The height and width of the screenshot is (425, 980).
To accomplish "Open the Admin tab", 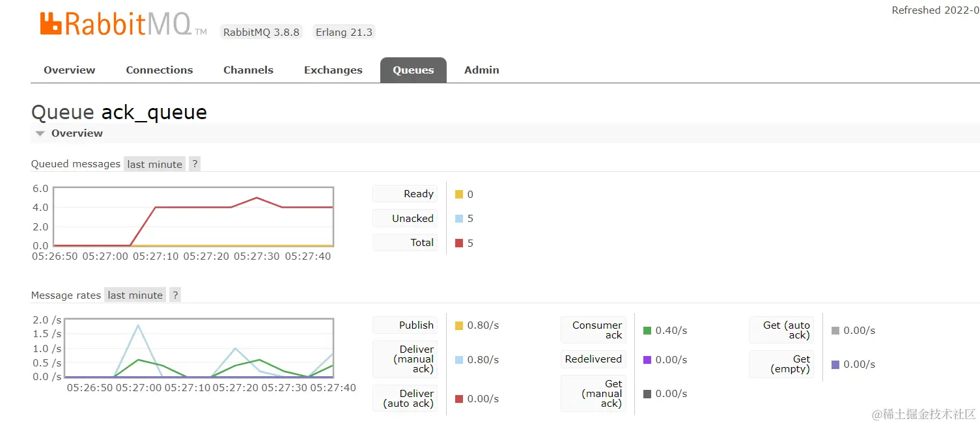I will (x=482, y=70).
